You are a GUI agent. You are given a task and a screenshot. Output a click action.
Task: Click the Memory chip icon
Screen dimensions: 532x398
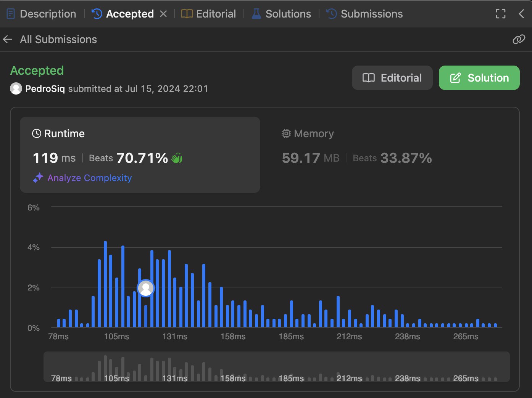tap(286, 133)
